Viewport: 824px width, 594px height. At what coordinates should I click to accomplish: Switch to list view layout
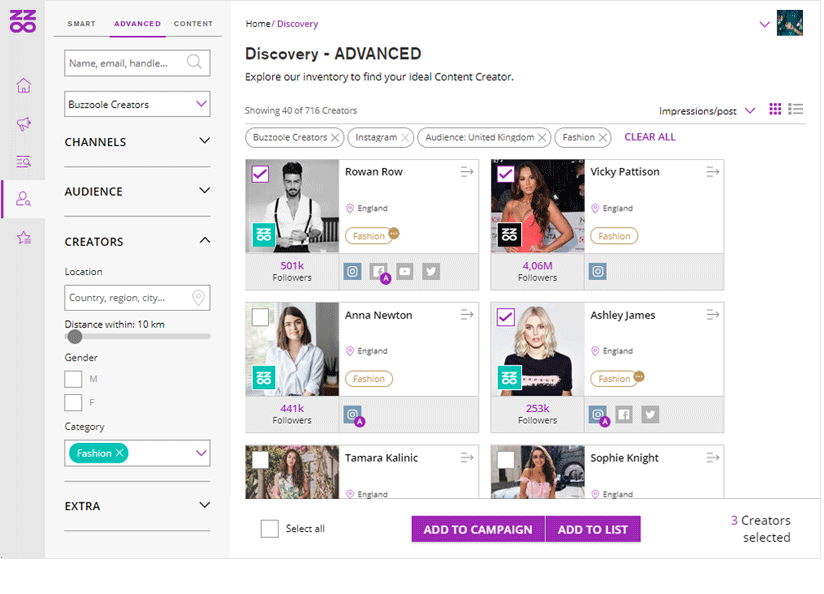(796, 109)
